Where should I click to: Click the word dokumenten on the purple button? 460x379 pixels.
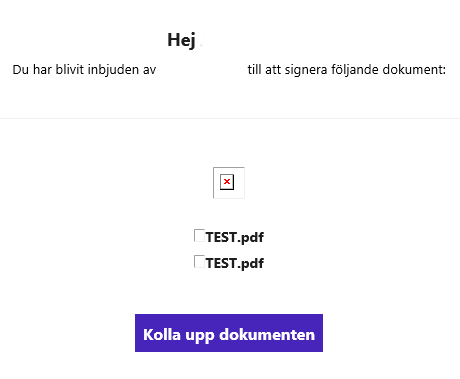pos(267,334)
